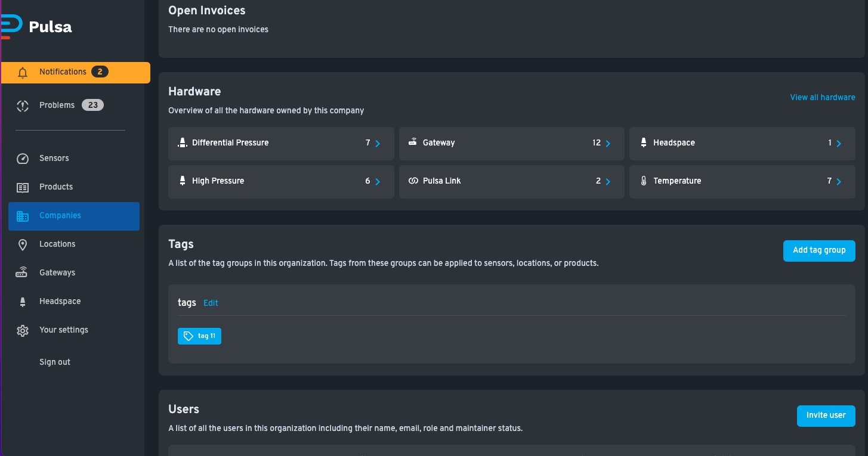868x456 pixels.
Task: Click the Tags section heading
Action: click(x=181, y=244)
